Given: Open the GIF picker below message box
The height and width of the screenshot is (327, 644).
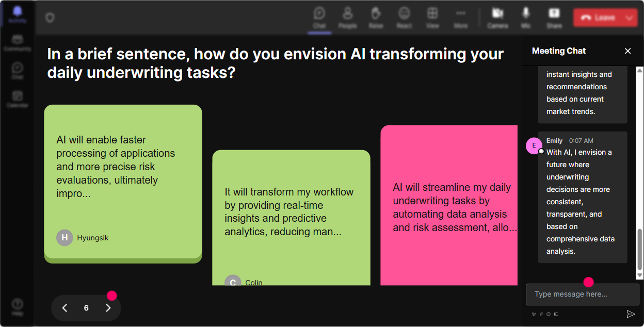Looking at the screenshot, I should click(x=556, y=314).
